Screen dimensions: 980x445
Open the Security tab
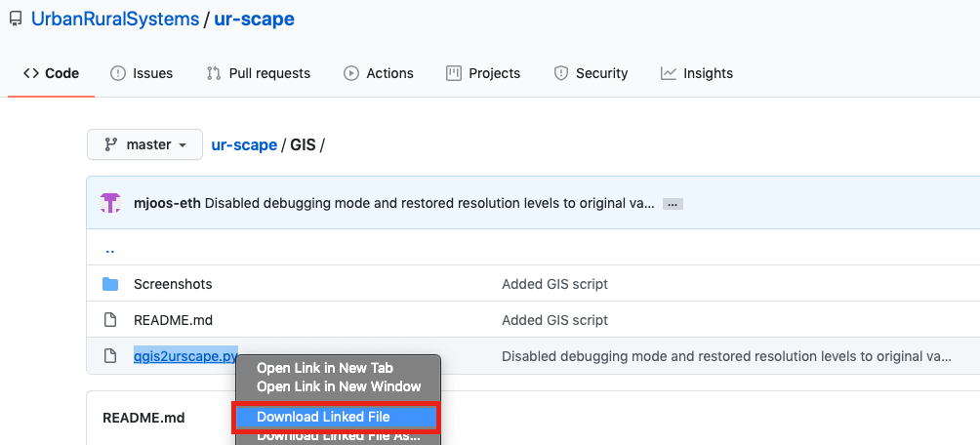click(x=591, y=73)
